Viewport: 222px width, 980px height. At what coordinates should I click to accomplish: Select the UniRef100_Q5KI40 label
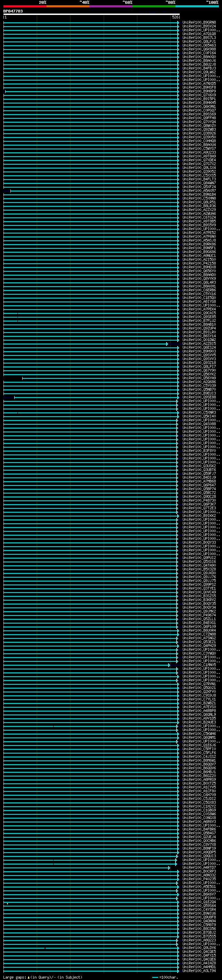click(x=199, y=416)
